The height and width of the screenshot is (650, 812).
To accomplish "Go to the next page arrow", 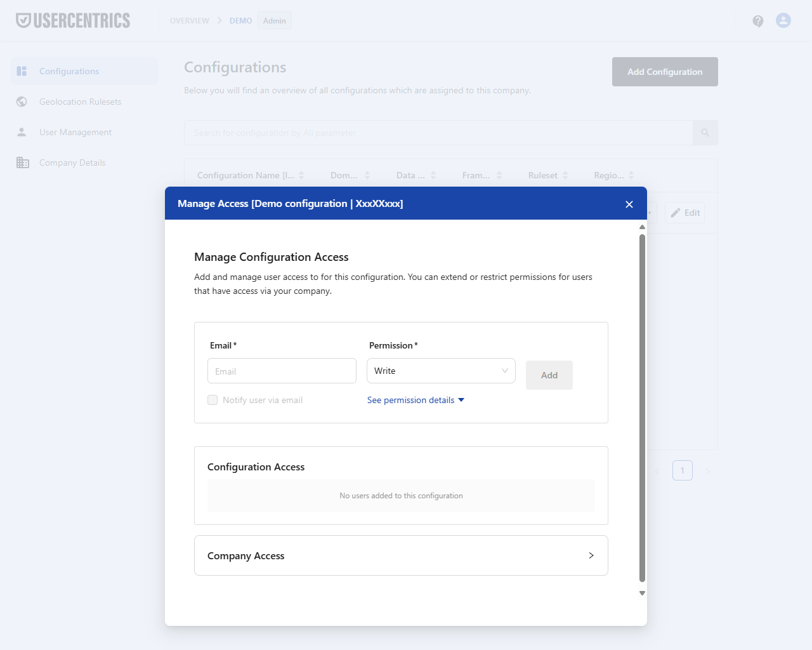I will pyautogui.click(x=708, y=471).
